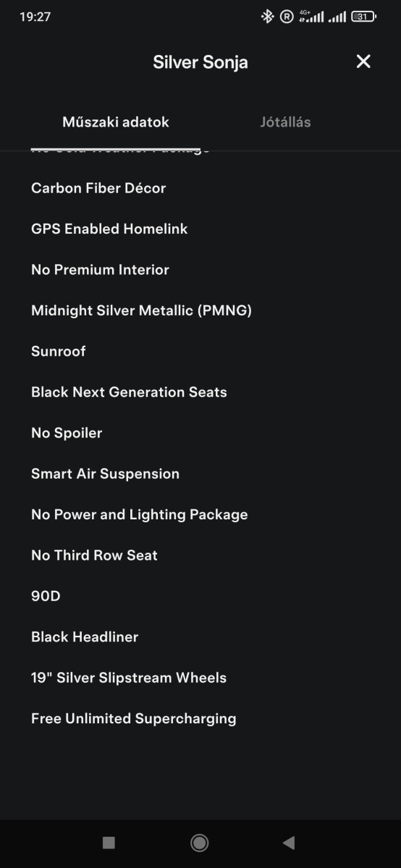Select the Műszaki adatok tab

(x=116, y=122)
